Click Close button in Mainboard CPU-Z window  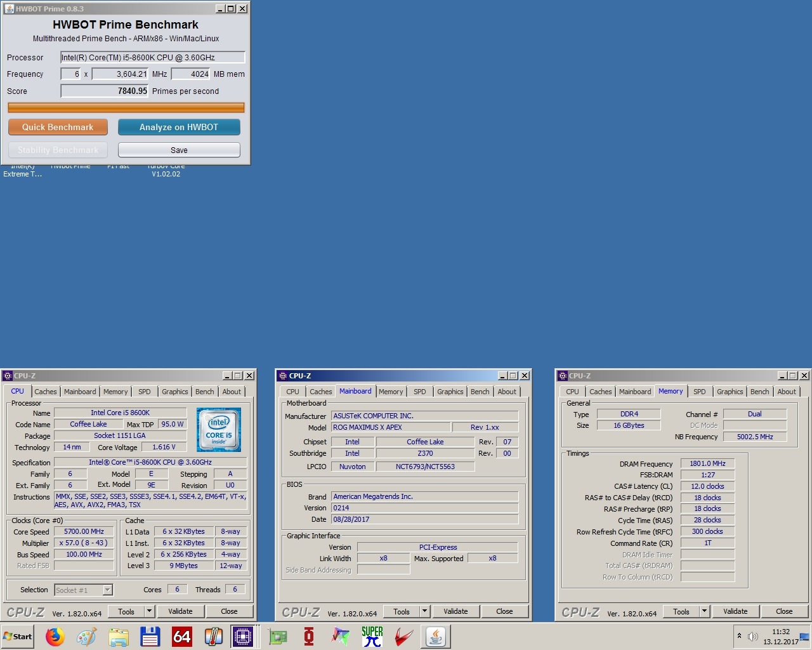click(x=504, y=611)
